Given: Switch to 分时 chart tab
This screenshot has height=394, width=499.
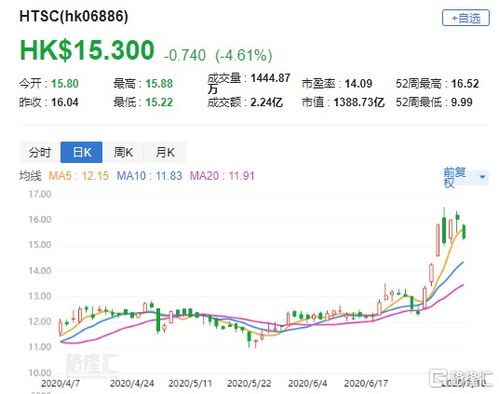Looking at the screenshot, I should 40,152.
